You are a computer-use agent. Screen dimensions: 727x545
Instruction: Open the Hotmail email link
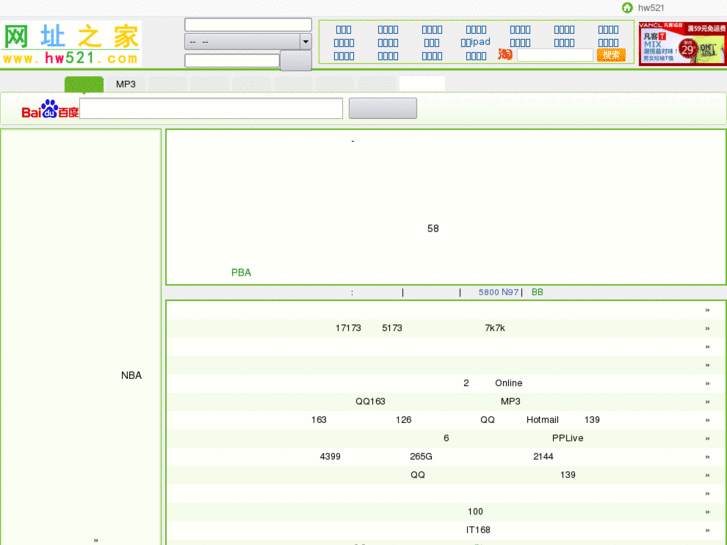tap(542, 420)
